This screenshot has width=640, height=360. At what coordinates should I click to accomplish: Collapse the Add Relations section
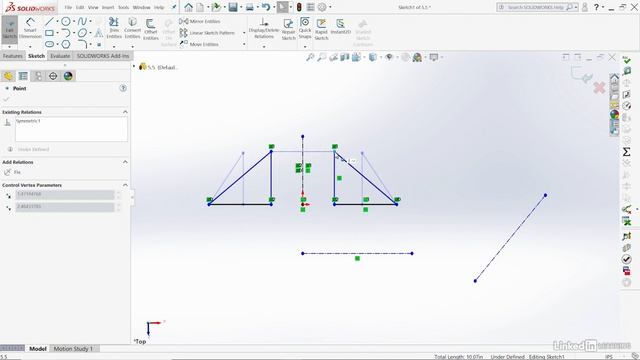(x=125, y=162)
